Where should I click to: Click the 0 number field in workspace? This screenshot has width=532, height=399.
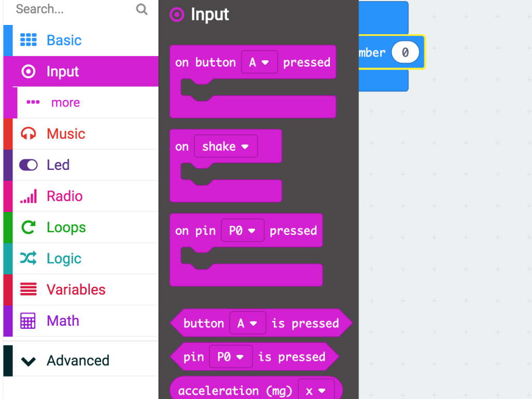pyautogui.click(x=405, y=52)
